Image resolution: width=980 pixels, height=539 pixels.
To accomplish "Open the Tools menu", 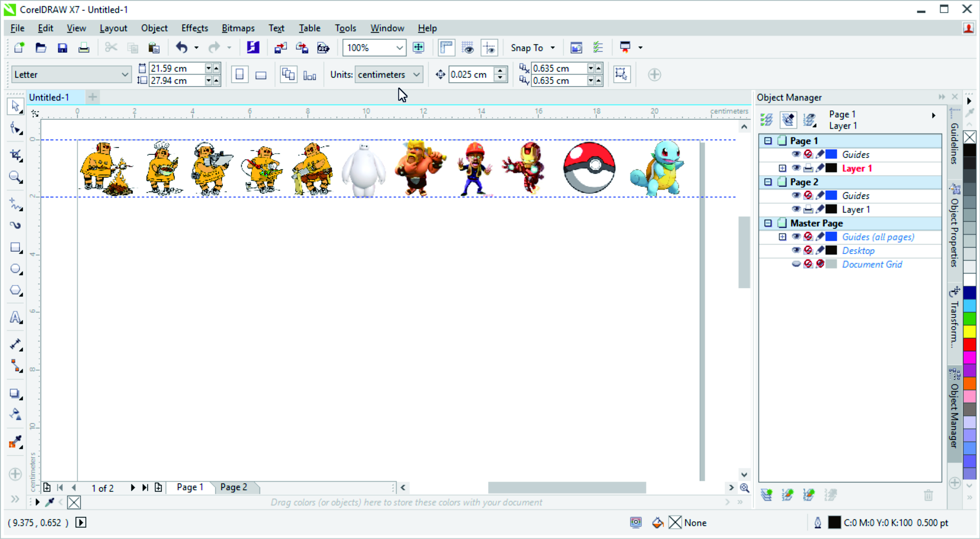I will [x=345, y=28].
